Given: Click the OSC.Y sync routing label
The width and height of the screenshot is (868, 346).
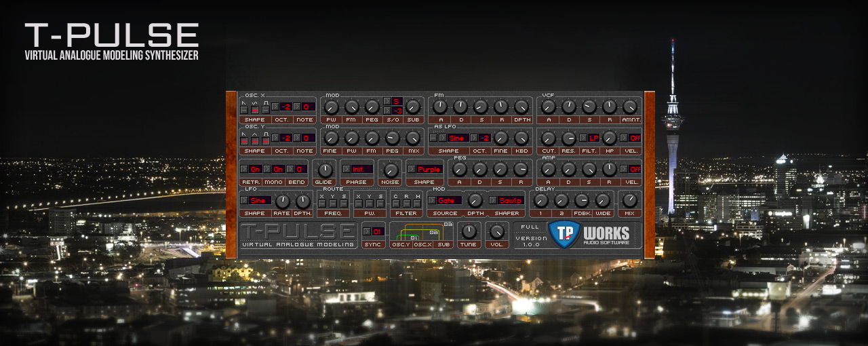Looking at the screenshot, I should [401, 244].
